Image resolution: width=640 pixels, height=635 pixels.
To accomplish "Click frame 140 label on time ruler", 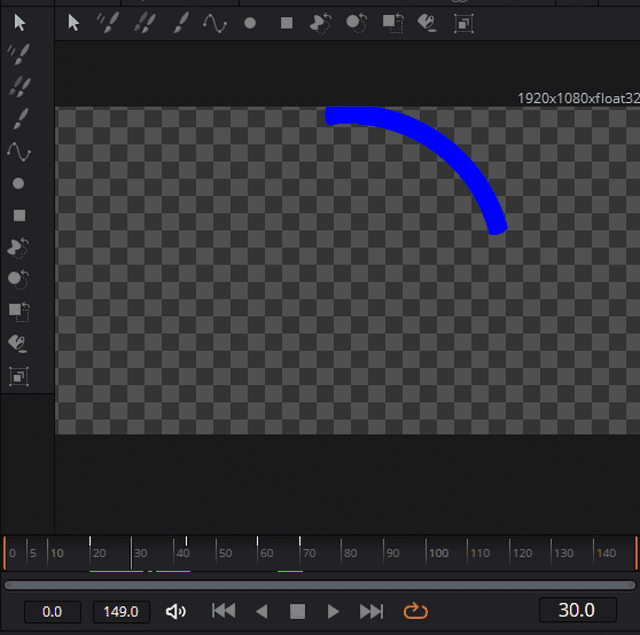I will click(x=606, y=553).
